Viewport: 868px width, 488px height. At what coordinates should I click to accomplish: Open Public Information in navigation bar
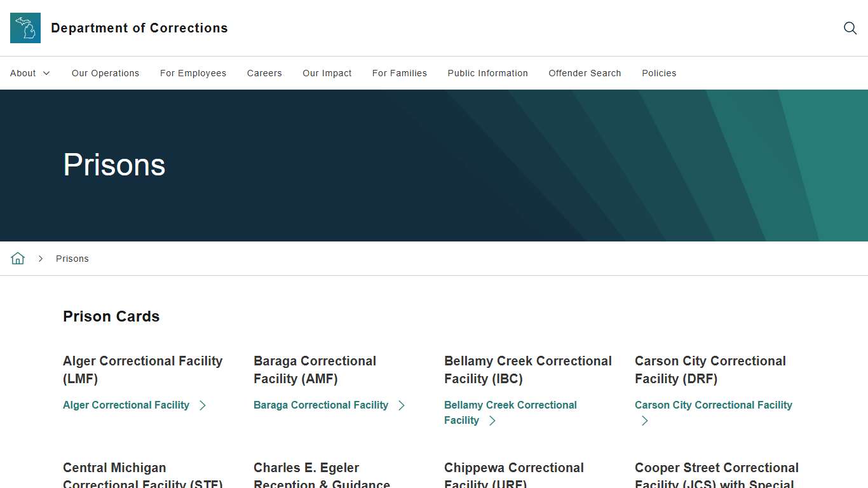coord(487,73)
